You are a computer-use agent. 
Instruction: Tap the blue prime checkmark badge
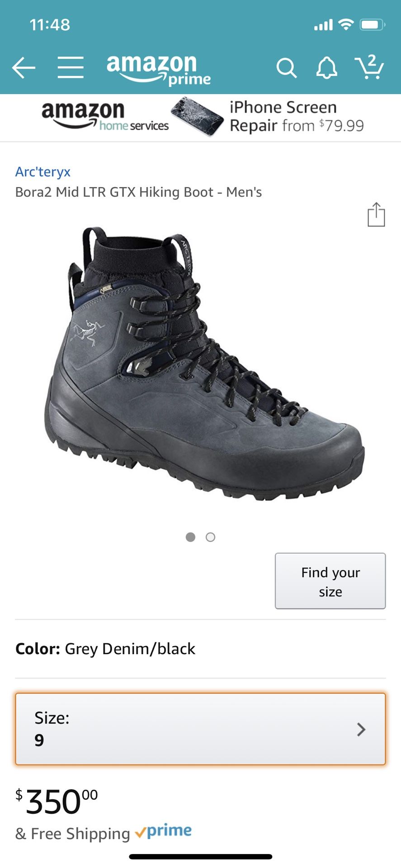pyautogui.click(x=163, y=831)
